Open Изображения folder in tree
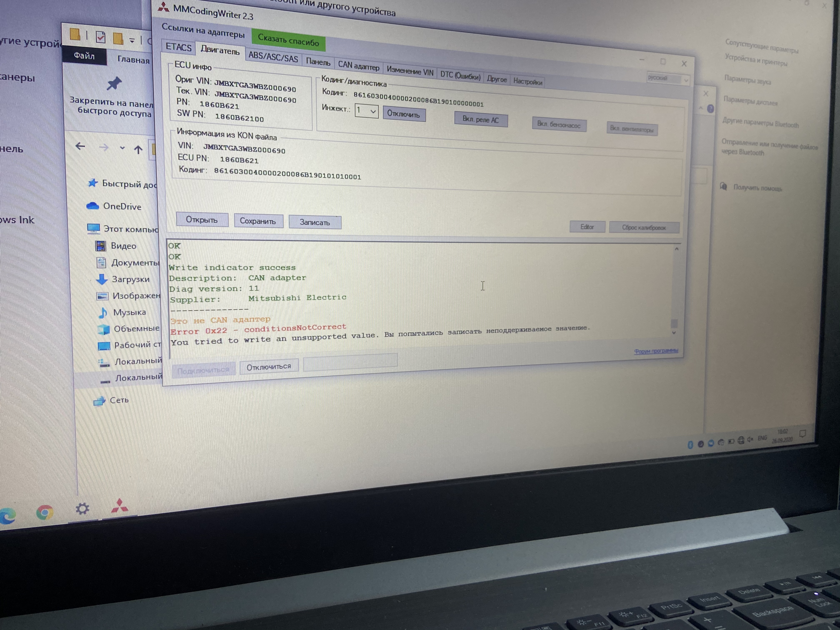 pyautogui.click(x=128, y=295)
